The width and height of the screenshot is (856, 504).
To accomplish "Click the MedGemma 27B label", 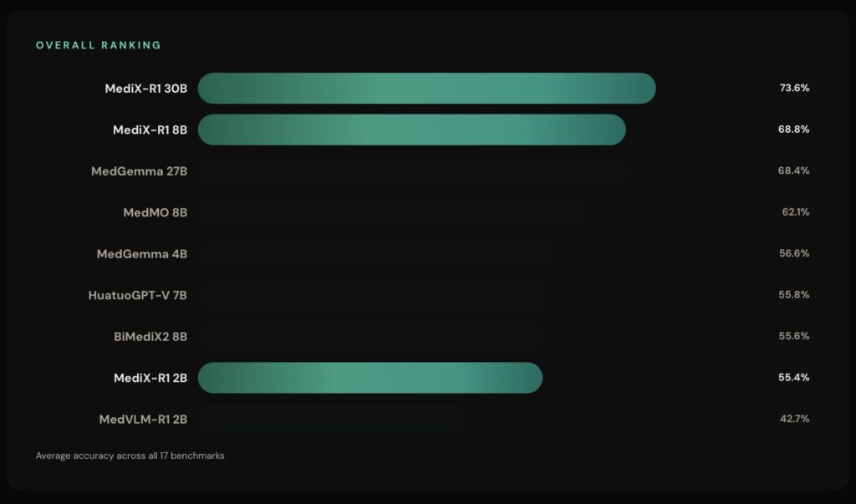I will [139, 171].
